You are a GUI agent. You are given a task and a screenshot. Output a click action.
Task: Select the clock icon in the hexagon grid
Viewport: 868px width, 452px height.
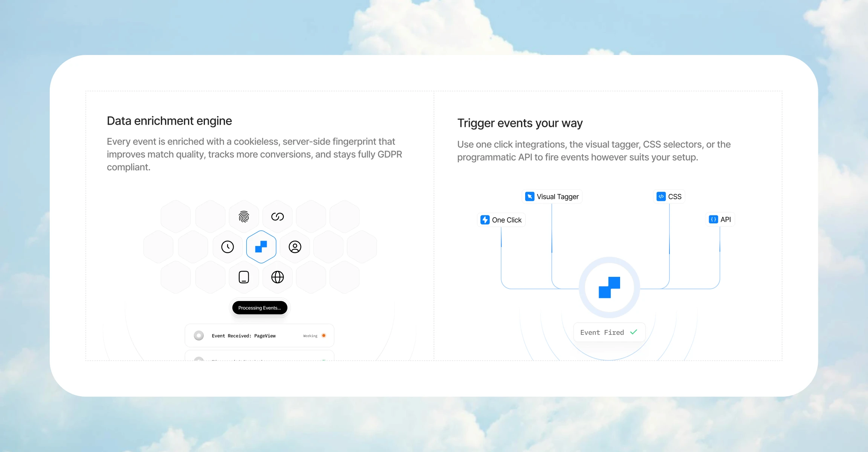tap(228, 246)
